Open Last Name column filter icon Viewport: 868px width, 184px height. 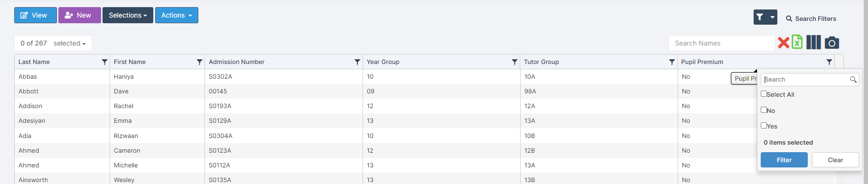[x=104, y=62]
